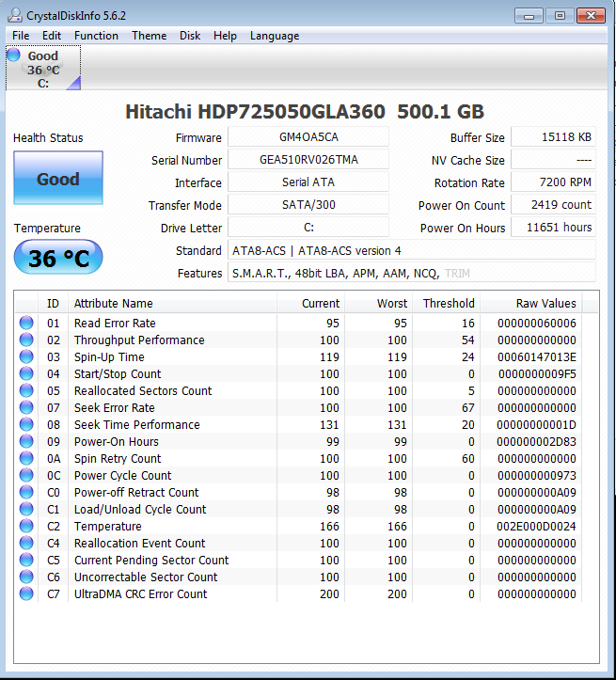Click status orb for Reallocated Sectors Count

26,390
